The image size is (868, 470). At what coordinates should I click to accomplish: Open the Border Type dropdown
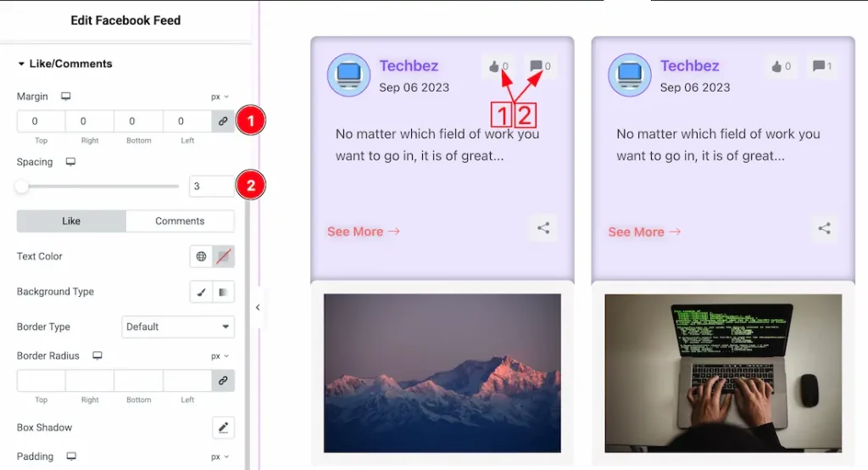pos(177,327)
